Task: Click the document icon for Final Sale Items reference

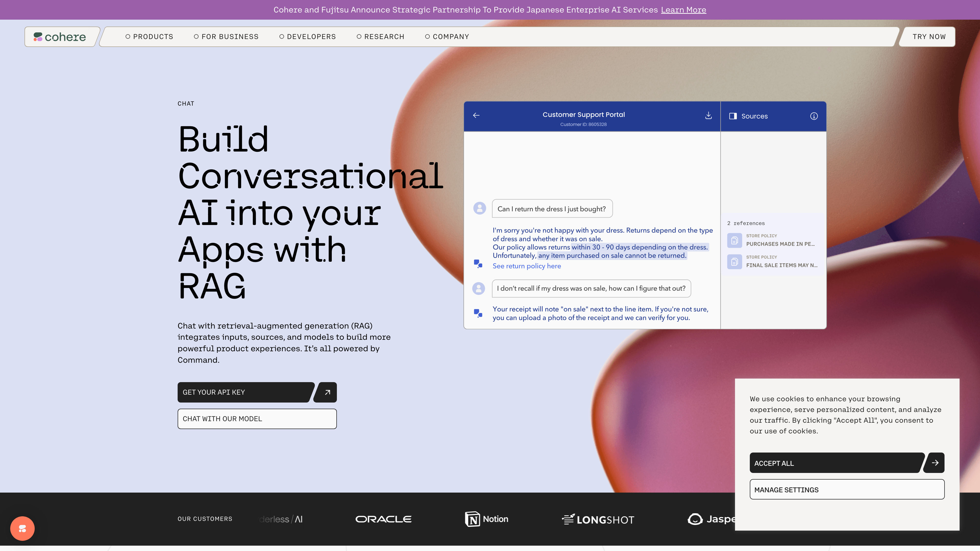Action: pos(735,262)
